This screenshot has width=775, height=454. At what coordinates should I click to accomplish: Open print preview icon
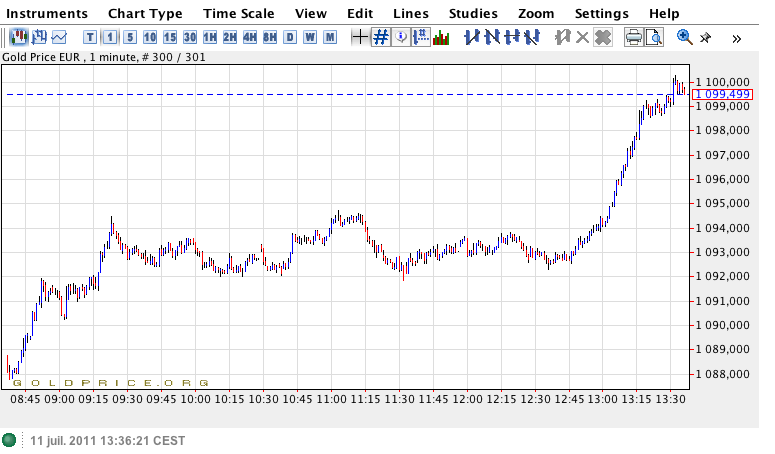coord(653,38)
